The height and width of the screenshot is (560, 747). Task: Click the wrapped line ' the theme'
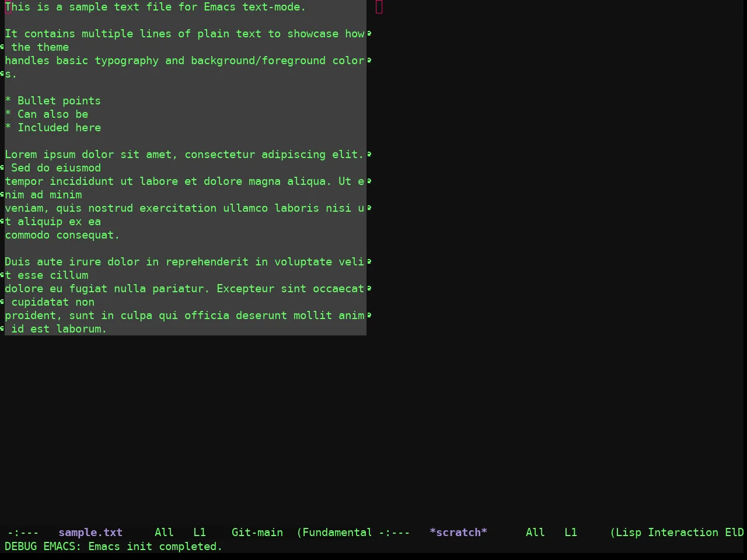[40, 47]
